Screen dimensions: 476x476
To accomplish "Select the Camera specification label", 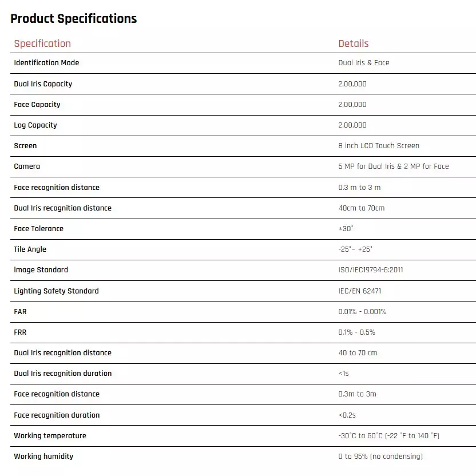I will click(x=27, y=166).
